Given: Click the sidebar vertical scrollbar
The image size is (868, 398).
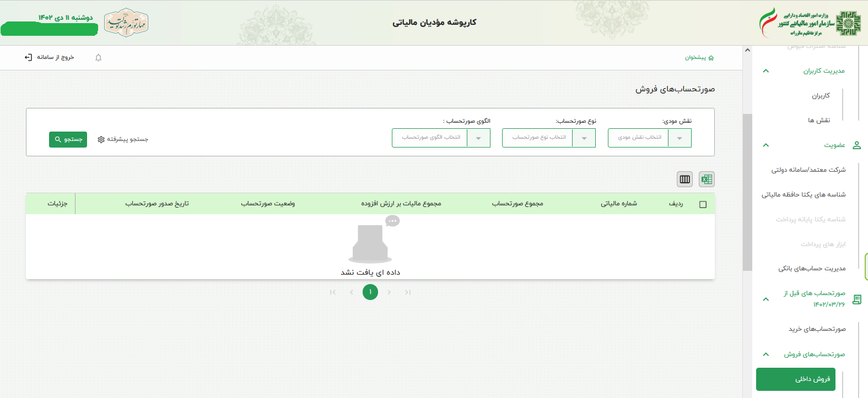Looking at the screenshot, I should click(747, 193).
